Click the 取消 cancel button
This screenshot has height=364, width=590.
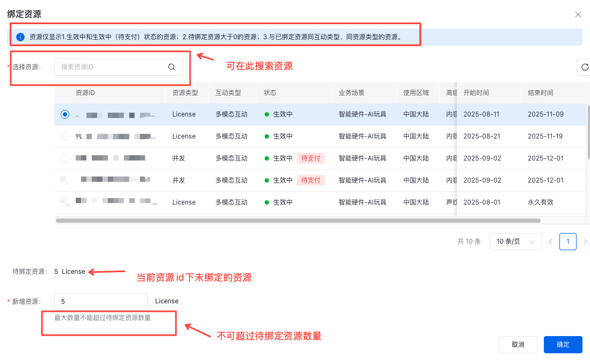point(518,345)
